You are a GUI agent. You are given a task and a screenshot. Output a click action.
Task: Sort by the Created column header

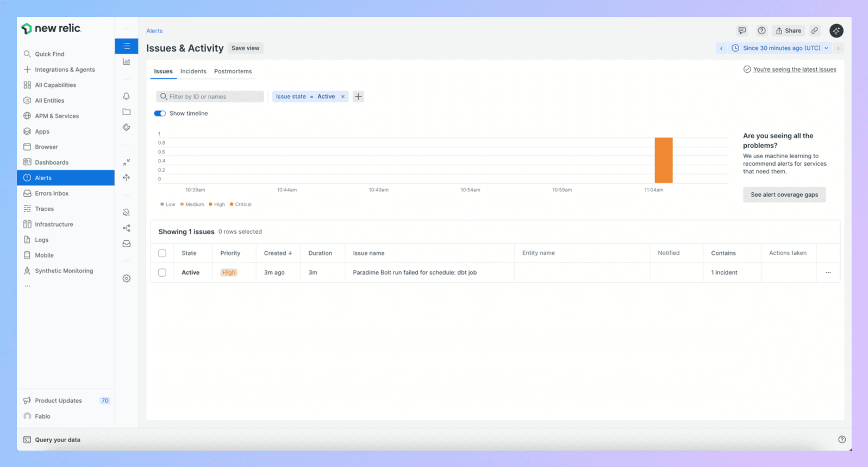tap(278, 253)
